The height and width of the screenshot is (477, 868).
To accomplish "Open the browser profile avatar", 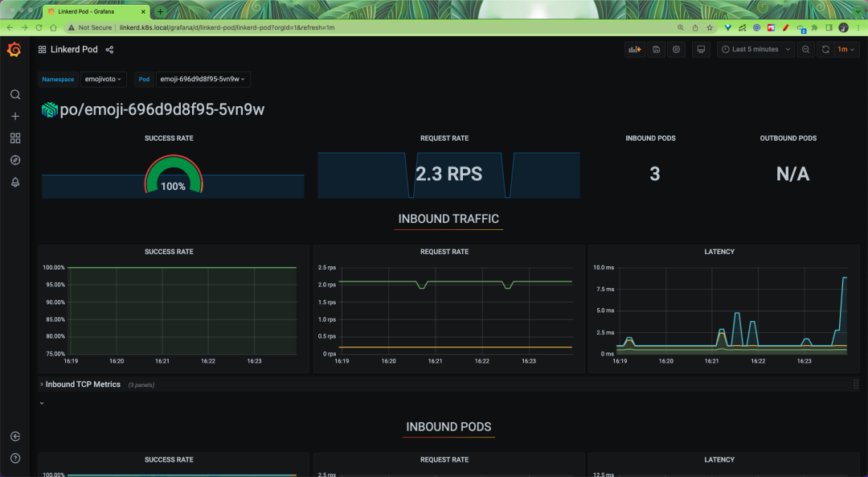I will (844, 27).
